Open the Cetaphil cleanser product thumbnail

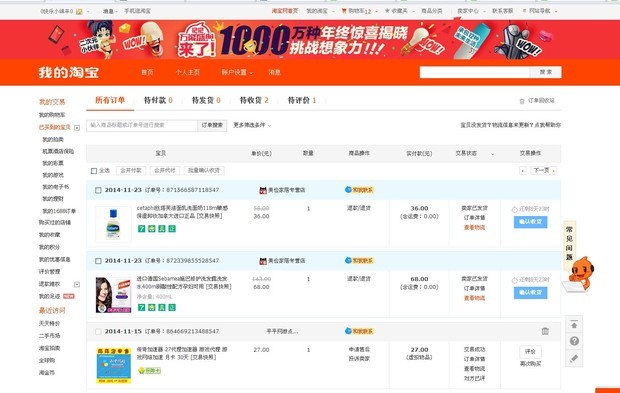coord(113,224)
